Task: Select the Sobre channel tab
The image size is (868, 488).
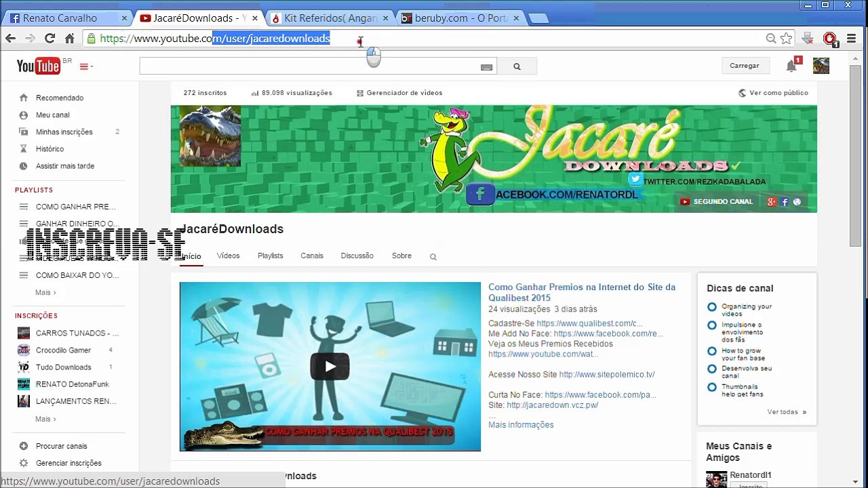Action: pos(401,256)
